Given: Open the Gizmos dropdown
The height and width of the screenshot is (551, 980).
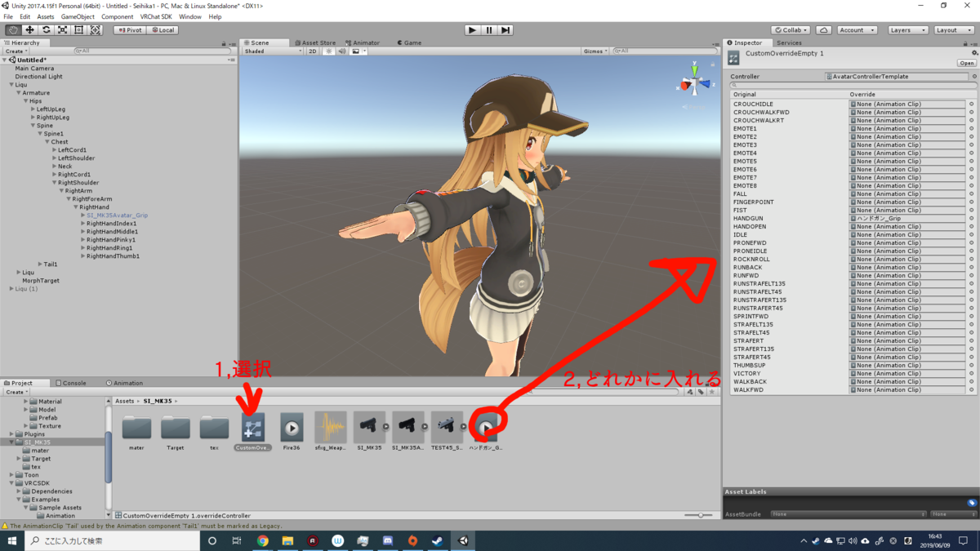Looking at the screenshot, I should pyautogui.click(x=595, y=51).
